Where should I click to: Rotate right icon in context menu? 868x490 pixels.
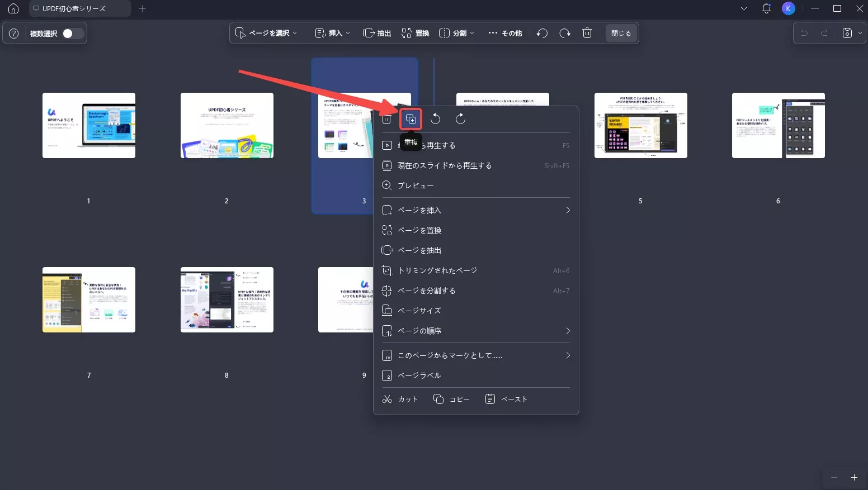tap(460, 119)
